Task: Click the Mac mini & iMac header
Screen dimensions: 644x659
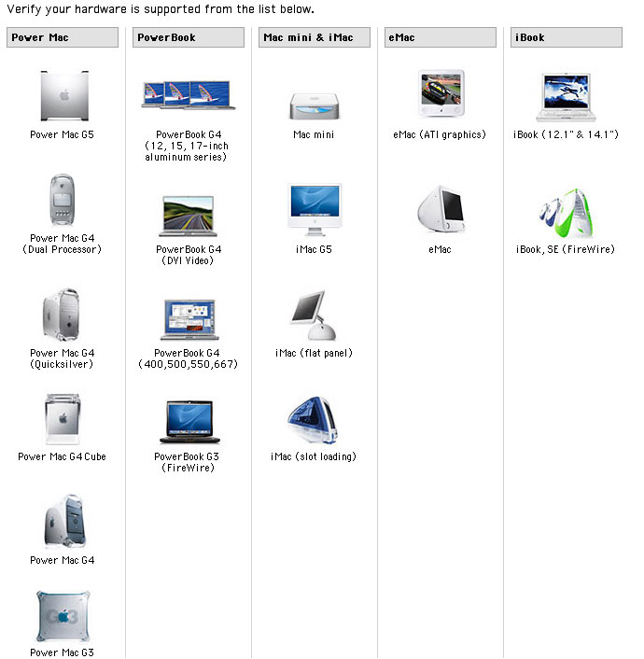Action: 315,37
